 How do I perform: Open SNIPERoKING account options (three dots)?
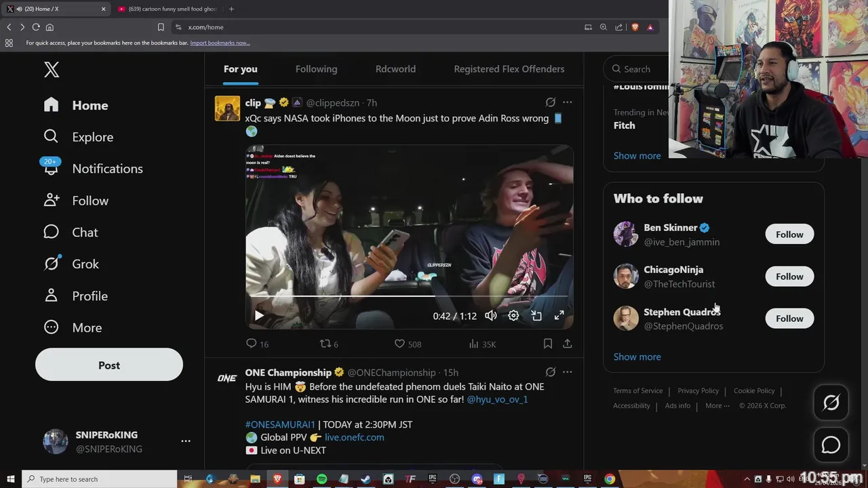[186, 441]
